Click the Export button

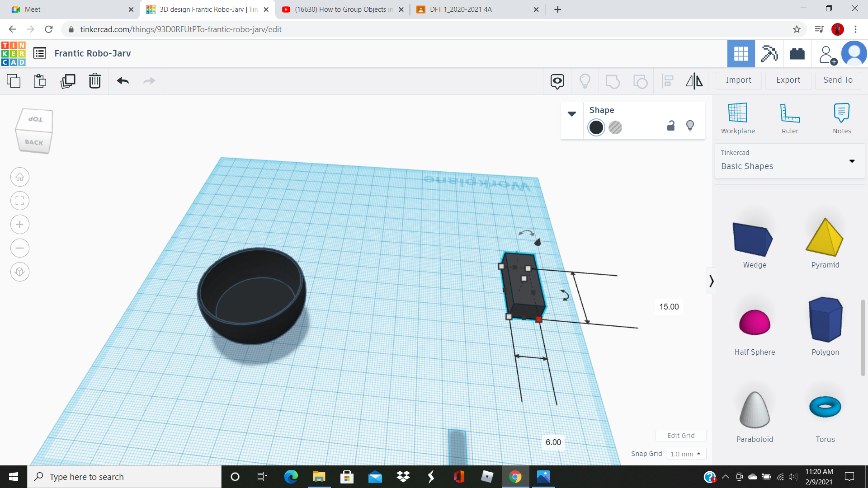[788, 80]
